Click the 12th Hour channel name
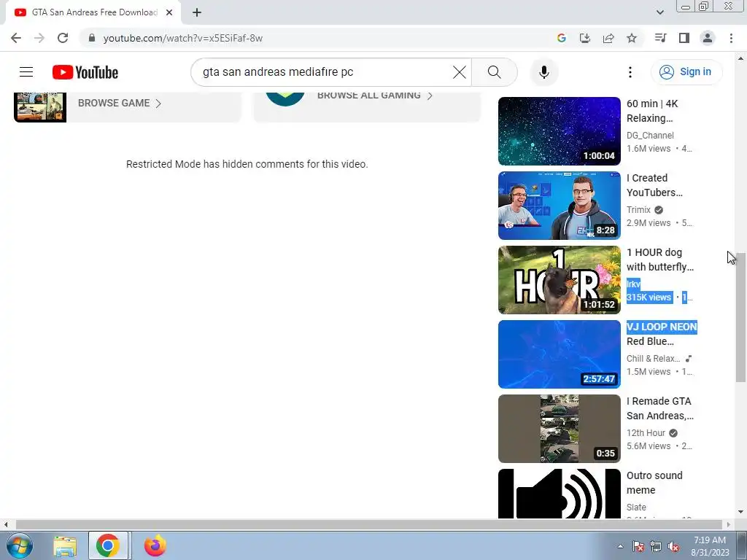747x560 pixels. click(646, 432)
